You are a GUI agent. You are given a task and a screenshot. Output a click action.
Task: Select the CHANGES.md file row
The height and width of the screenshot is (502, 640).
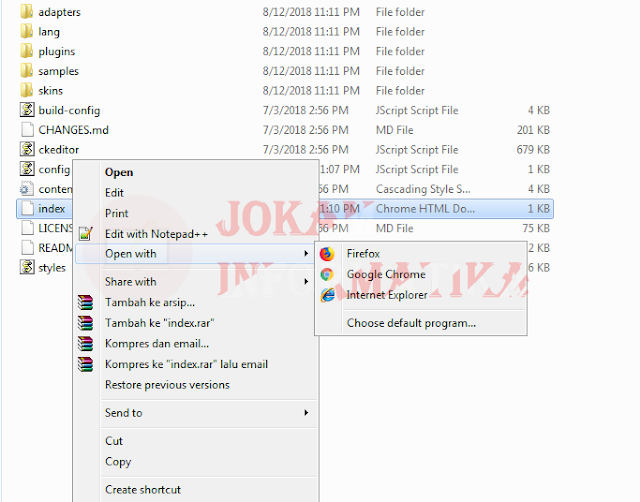coord(285,130)
